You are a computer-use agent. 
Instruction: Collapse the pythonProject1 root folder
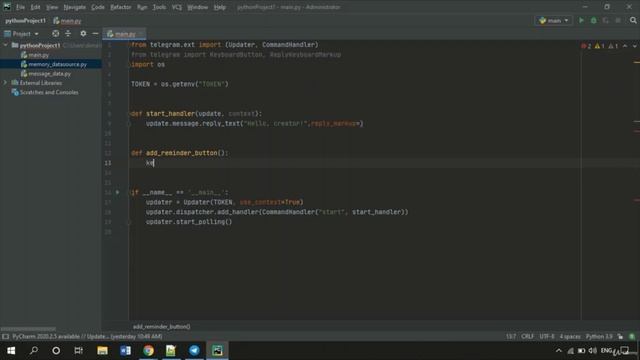5,45
